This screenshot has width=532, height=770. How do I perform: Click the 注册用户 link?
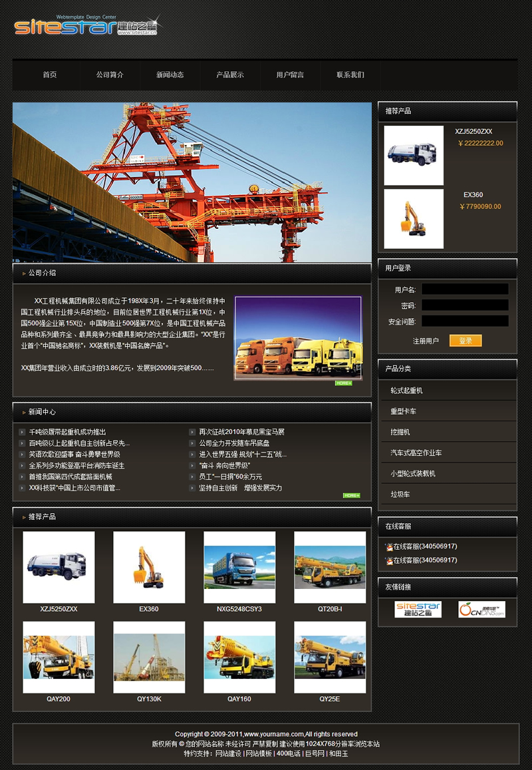coord(426,341)
